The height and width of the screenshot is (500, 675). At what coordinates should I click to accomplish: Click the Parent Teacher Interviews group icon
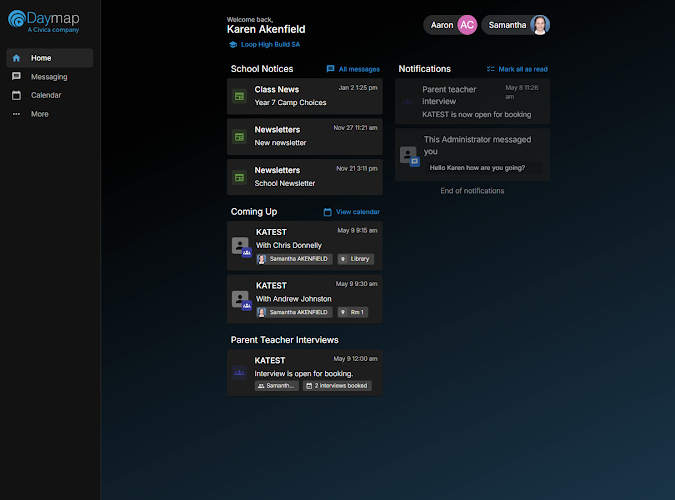(x=239, y=373)
